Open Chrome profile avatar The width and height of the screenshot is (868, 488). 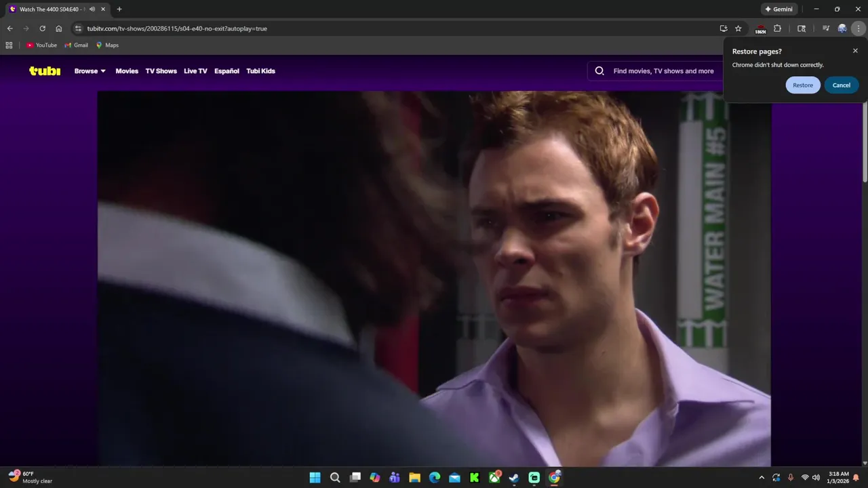(842, 28)
